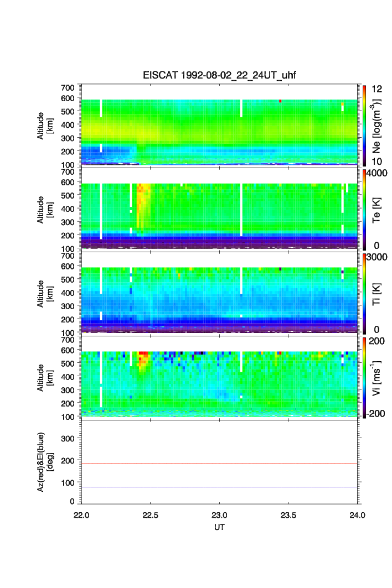Screen dimensions: 392x588
Task: Click the 'Ti [K]' color bar label
Action: [x=376, y=294]
